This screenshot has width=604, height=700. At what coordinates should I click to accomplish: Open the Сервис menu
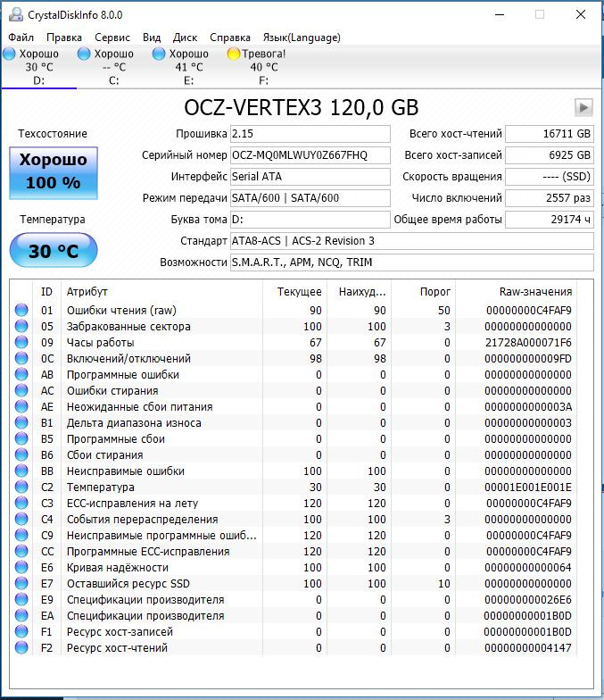click(x=112, y=37)
